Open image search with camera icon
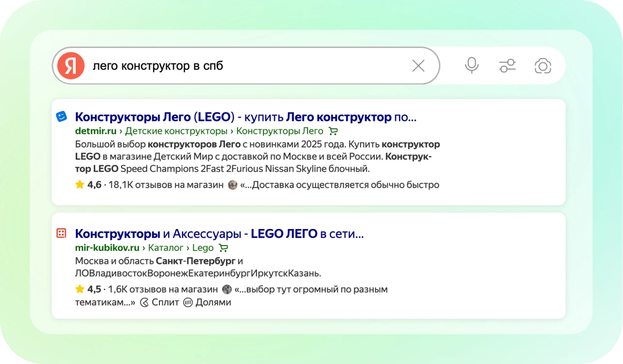 point(542,66)
